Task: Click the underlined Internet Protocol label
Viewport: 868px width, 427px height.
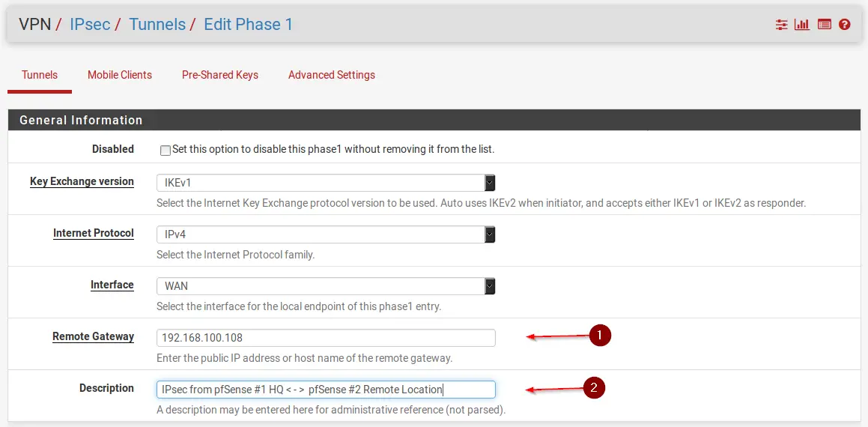Action: pyautogui.click(x=94, y=233)
